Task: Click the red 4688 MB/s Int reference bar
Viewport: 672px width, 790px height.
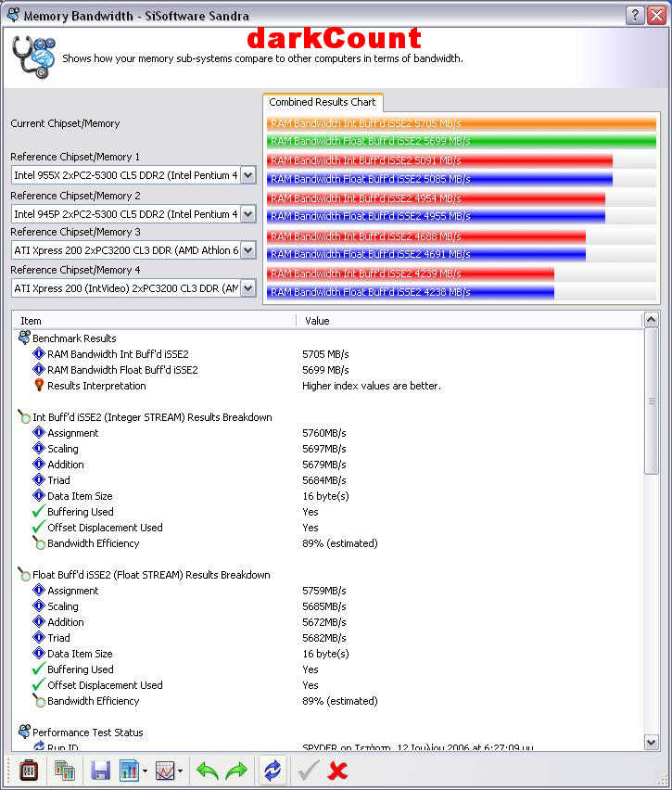Action: [426, 236]
